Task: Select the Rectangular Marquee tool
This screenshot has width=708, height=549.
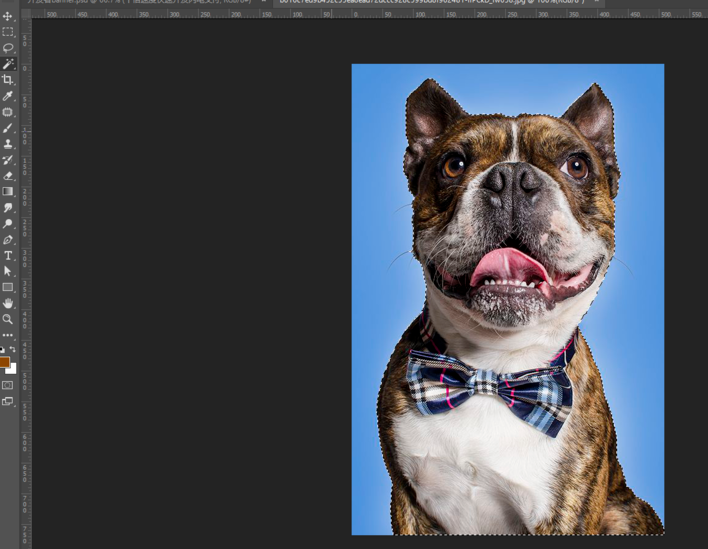Action: coord(8,32)
